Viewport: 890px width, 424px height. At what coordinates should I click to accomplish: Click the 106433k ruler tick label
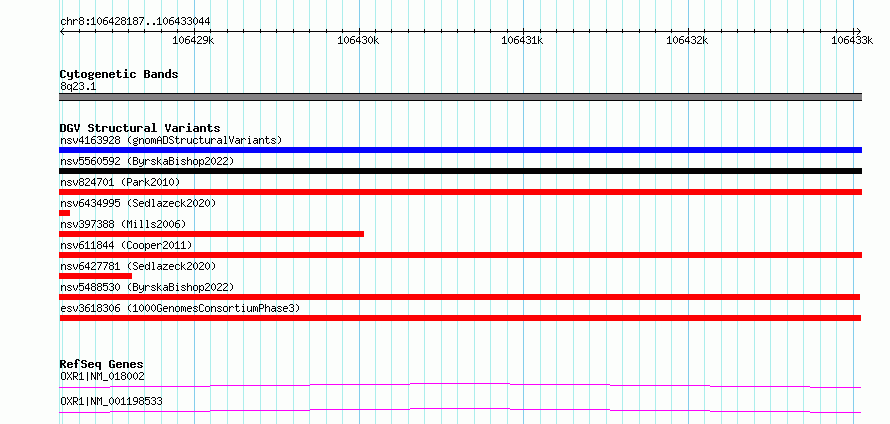pyautogui.click(x=851, y=40)
